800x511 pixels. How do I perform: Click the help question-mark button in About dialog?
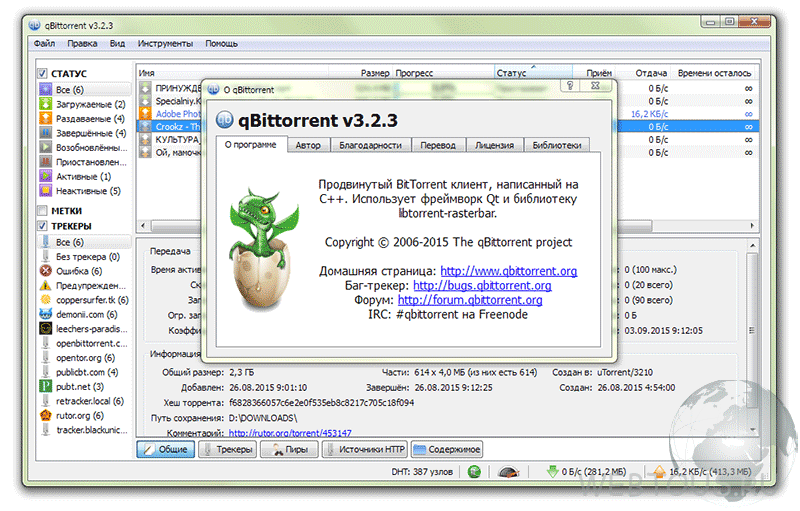tap(570, 86)
